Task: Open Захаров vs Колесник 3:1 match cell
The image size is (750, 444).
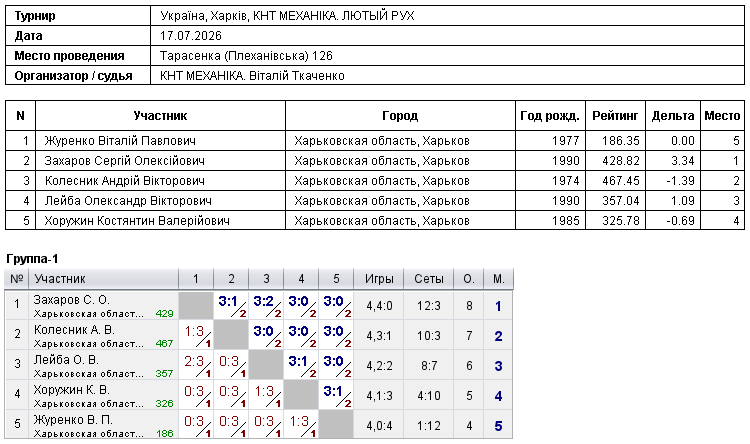Action: click(x=231, y=306)
